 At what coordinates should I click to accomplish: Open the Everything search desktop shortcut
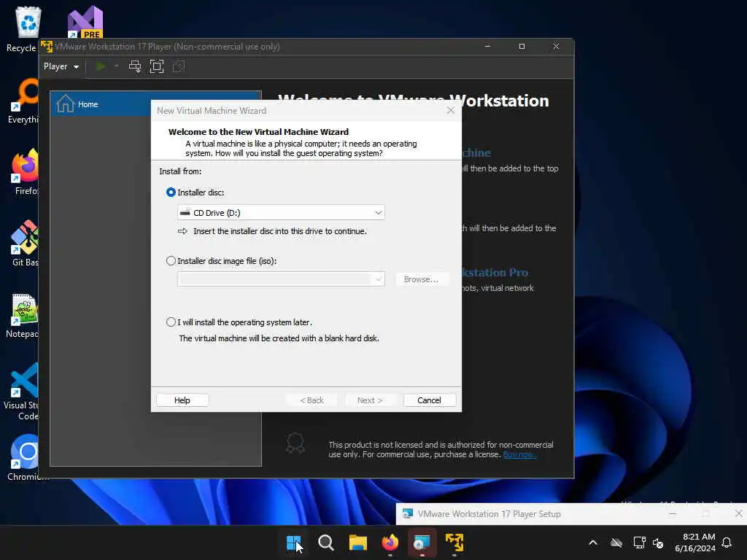click(x=25, y=101)
